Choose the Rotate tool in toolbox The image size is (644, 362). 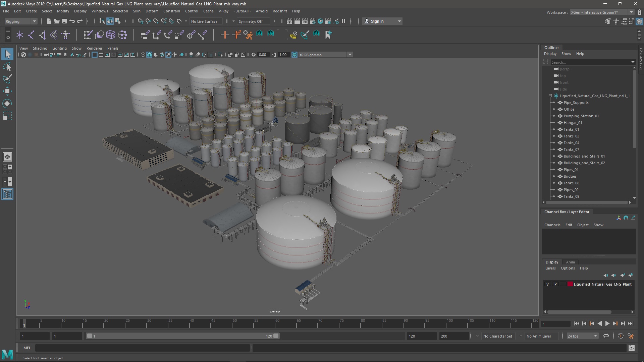(x=7, y=104)
